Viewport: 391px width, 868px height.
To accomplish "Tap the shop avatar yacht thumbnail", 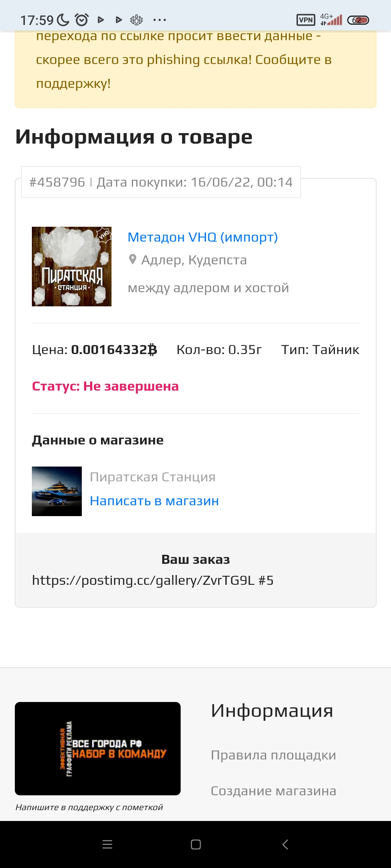I will point(57,491).
